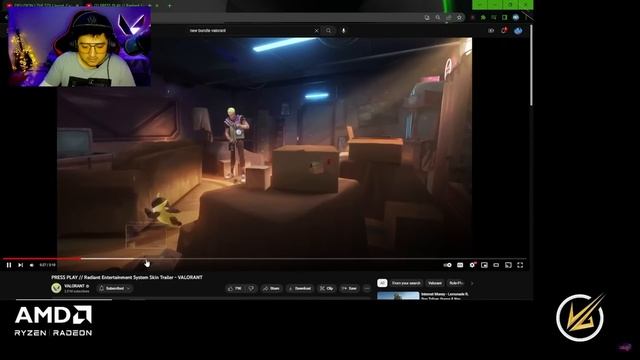Screen dimensions: 640x360
Task: Click the streamer webcam overlay
Action: tap(79, 46)
